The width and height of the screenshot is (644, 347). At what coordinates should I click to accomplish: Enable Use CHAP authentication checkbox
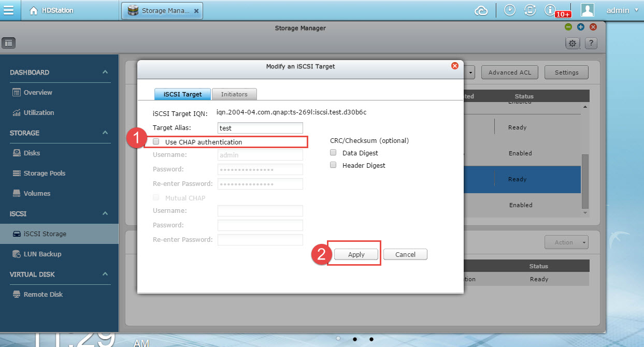(x=156, y=142)
